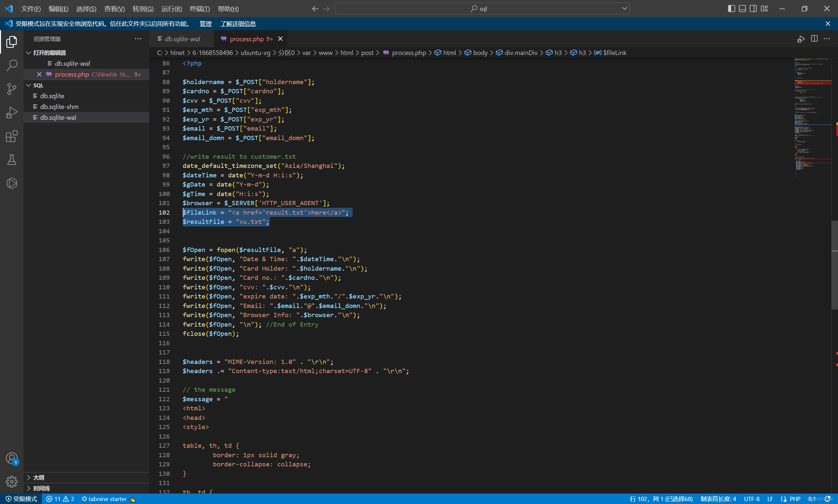Open the Testing flask view
The image size is (838, 504).
tap(11, 160)
